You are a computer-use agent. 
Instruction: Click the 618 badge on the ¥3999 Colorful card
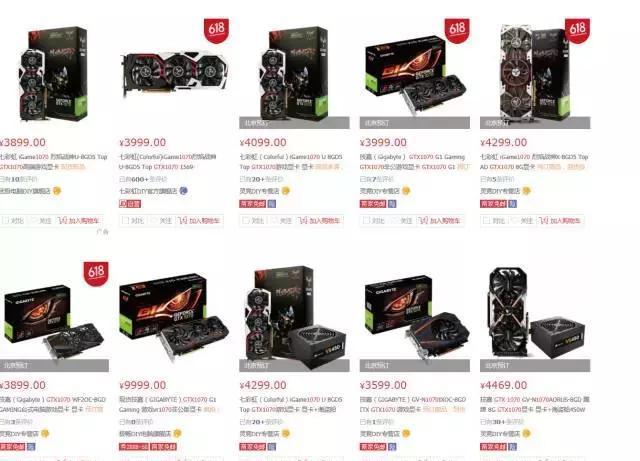tap(216, 30)
